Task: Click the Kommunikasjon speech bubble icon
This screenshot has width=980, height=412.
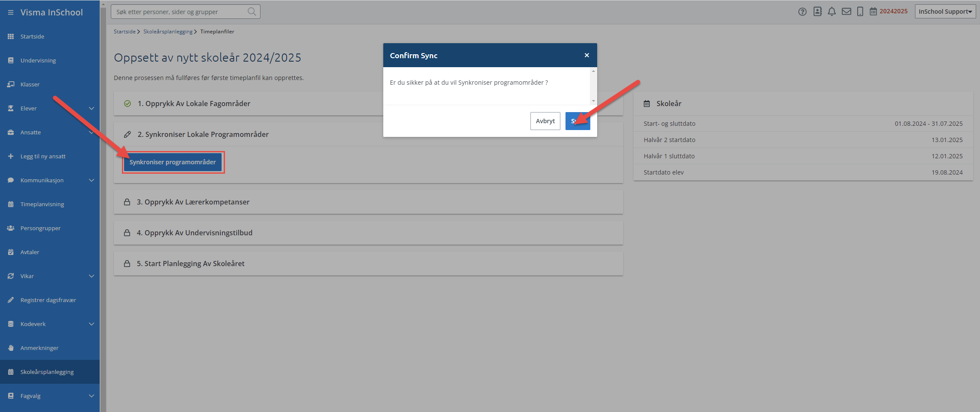Action: coord(11,180)
